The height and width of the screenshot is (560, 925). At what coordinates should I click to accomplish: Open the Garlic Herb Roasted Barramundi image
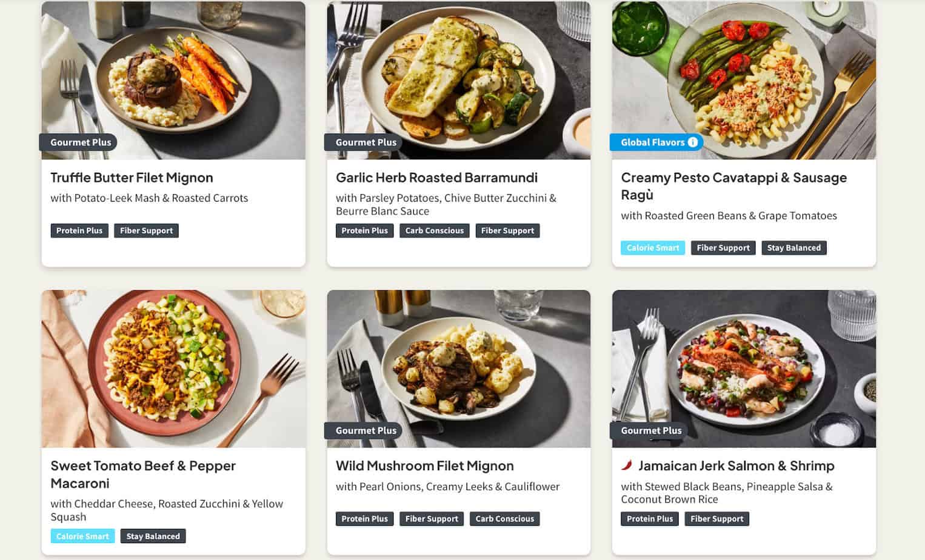458,80
